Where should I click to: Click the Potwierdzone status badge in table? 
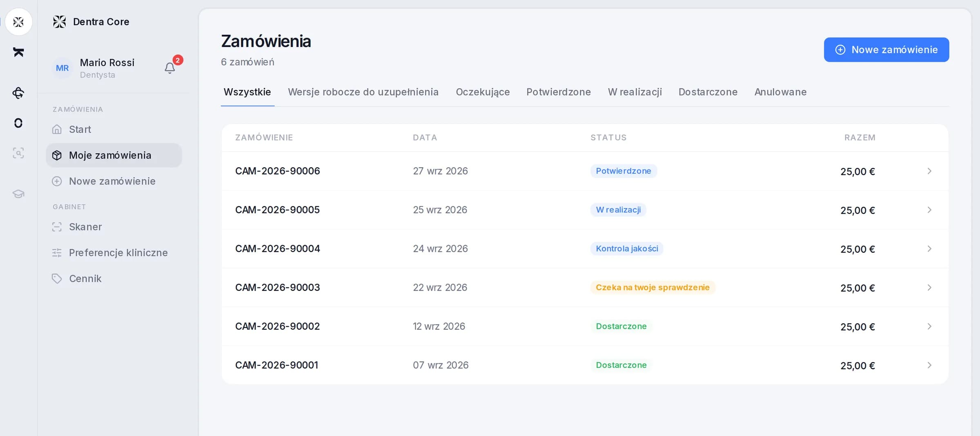tap(624, 171)
